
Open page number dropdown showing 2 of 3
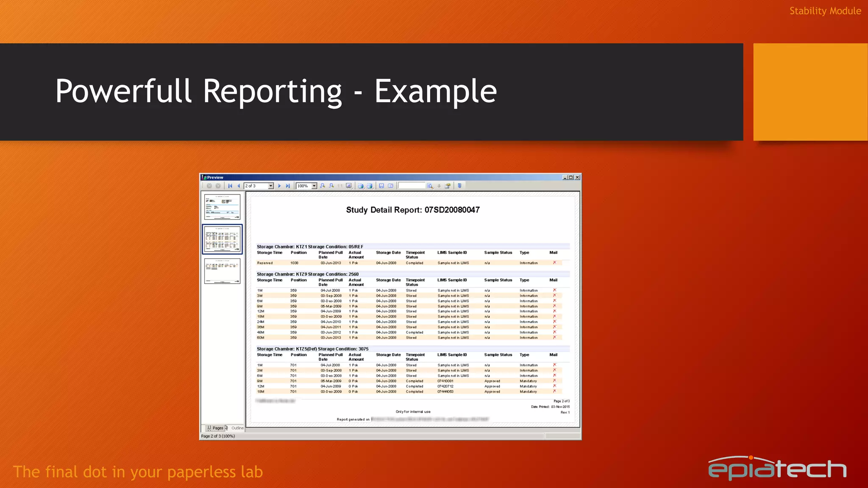click(x=271, y=186)
